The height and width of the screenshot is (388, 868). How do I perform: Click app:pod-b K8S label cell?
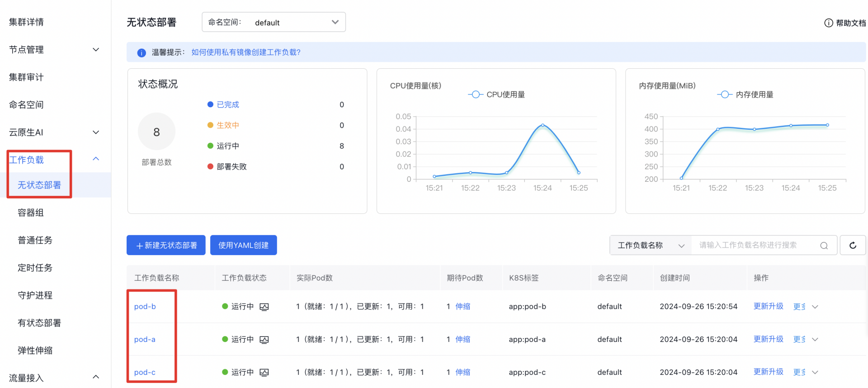(528, 307)
